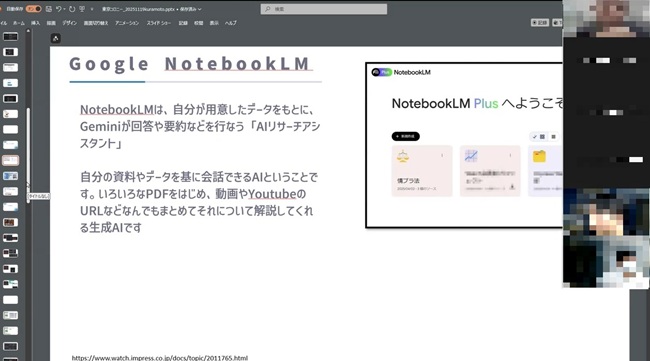Open the file name saved-status dropdown

199,9
